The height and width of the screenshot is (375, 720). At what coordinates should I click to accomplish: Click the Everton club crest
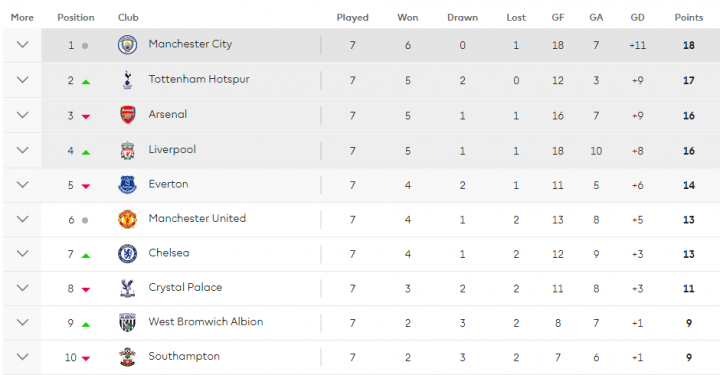click(127, 185)
